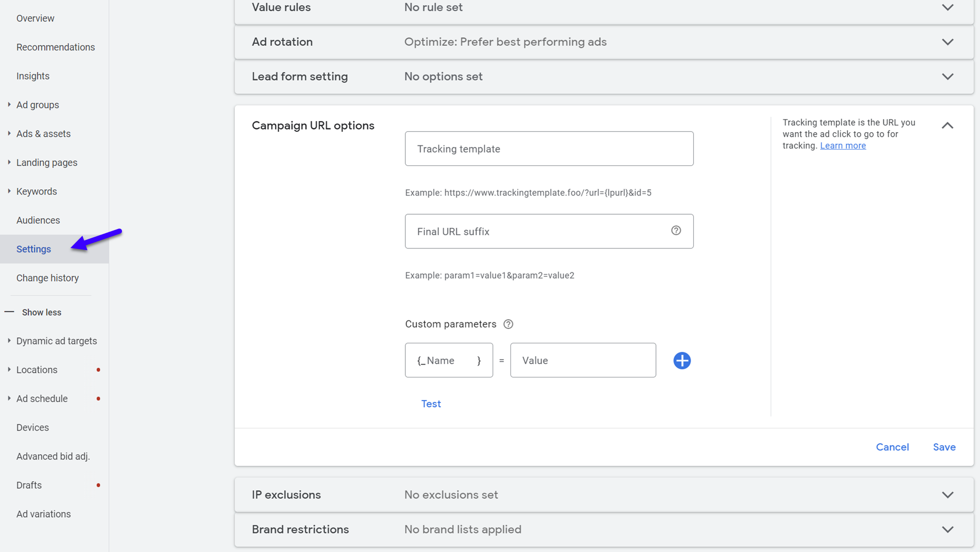This screenshot has width=980, height=552.
Task: Open the Drafts page
Action: tap(29, 485)
